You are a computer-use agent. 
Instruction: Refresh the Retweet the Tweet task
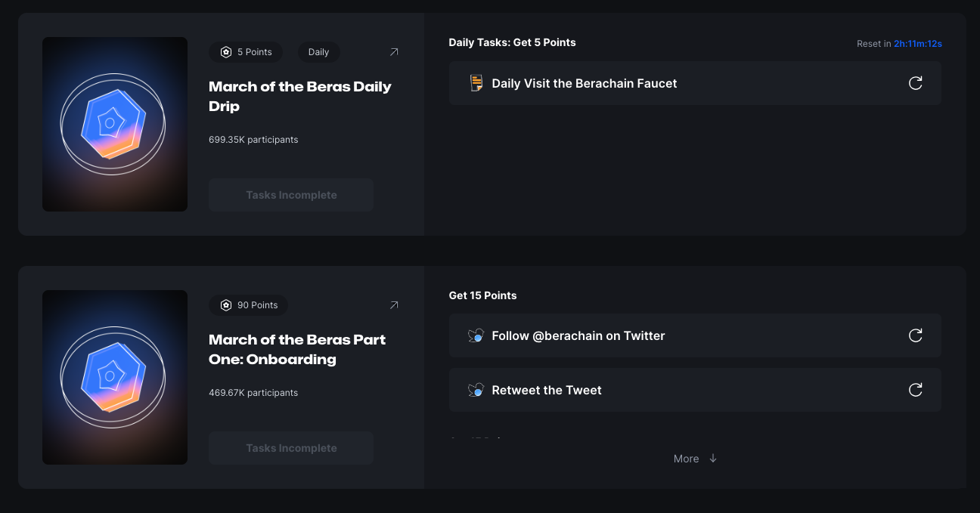(915, 390)
